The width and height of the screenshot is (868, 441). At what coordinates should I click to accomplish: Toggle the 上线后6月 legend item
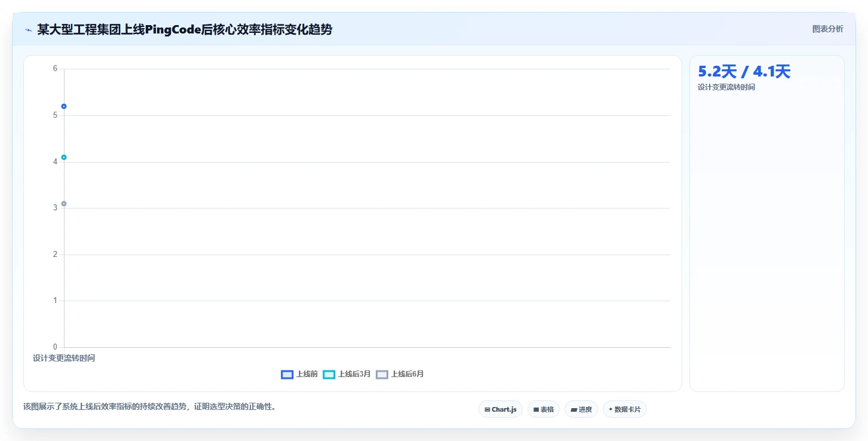400,374
